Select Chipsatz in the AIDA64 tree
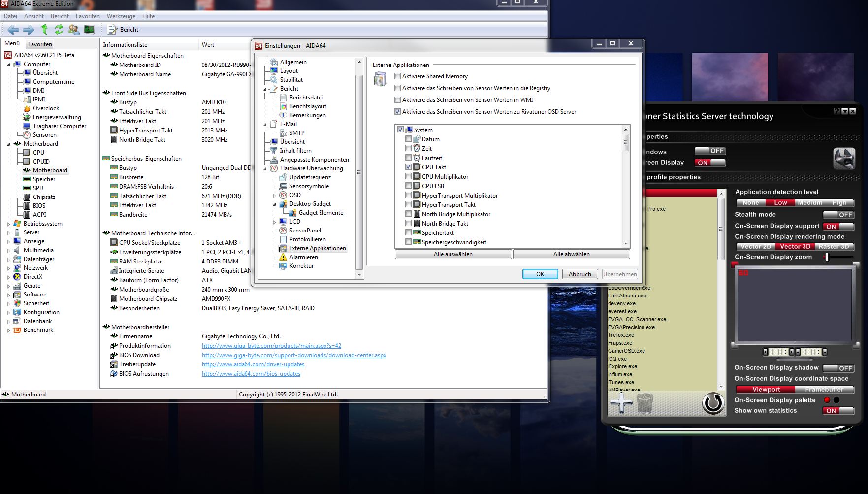868x494 pixels. [x=44, y=197]
